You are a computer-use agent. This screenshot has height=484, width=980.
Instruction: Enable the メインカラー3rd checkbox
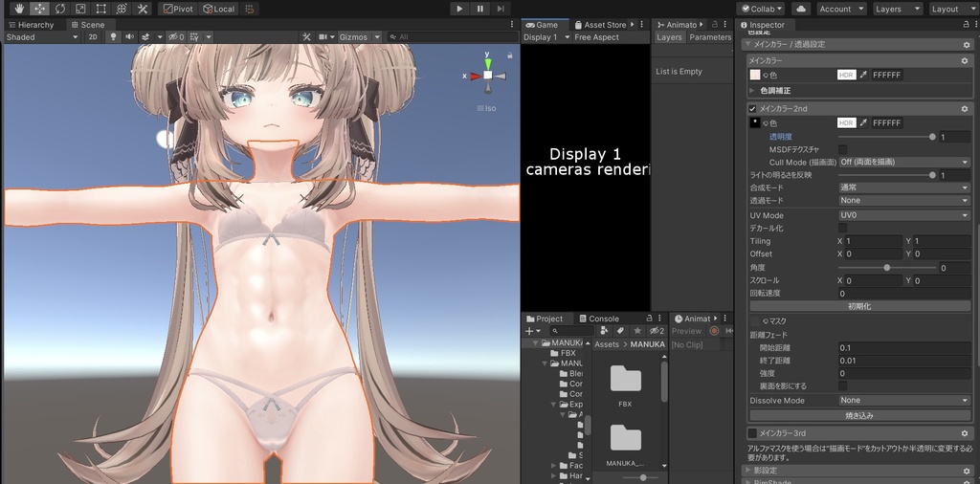click(x=752, y=433)
